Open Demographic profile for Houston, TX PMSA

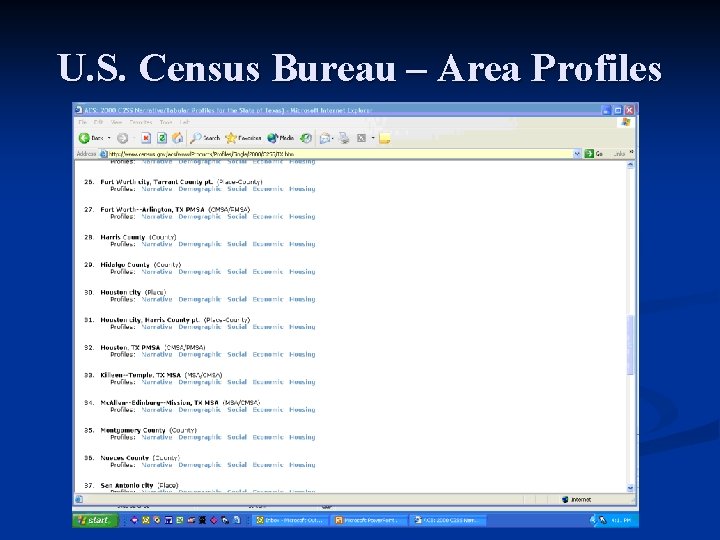pyautogui.click(x=200, y=354)
